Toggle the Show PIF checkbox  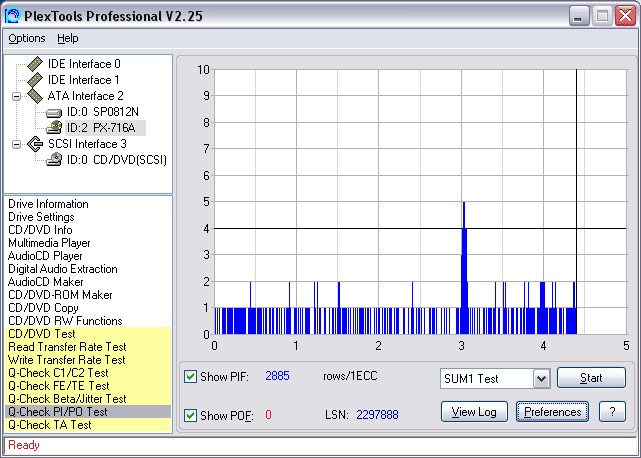(190, 376)
